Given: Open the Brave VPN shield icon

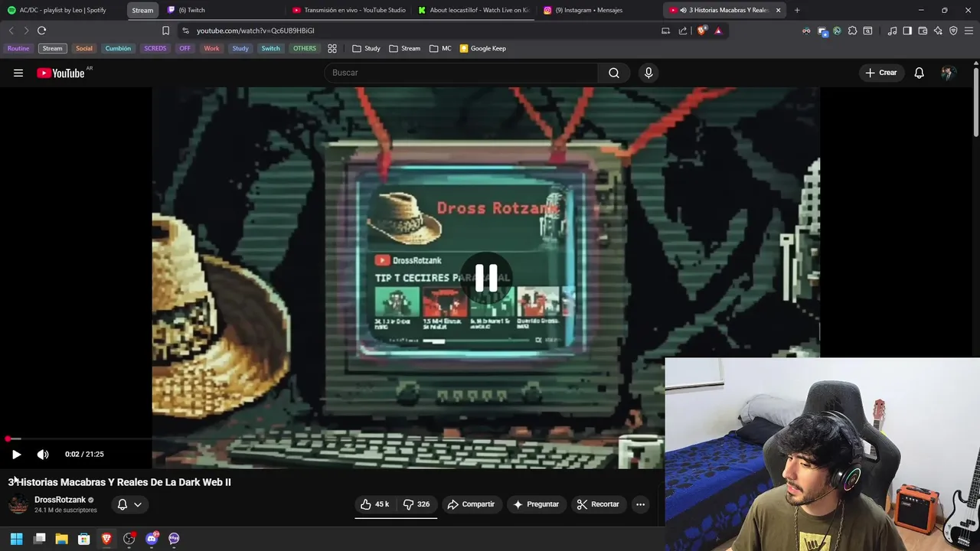Looking at the screenshot, I should (x=953, y=31).
